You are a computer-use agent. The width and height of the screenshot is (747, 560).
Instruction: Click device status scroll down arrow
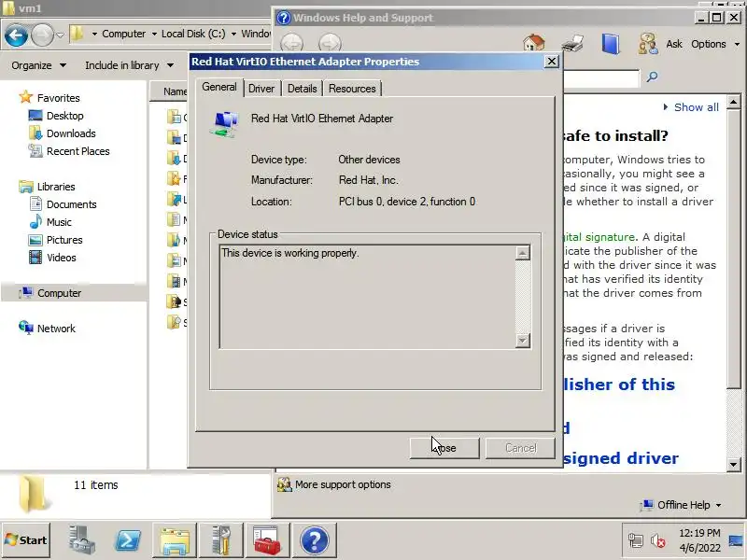(523, 340)
